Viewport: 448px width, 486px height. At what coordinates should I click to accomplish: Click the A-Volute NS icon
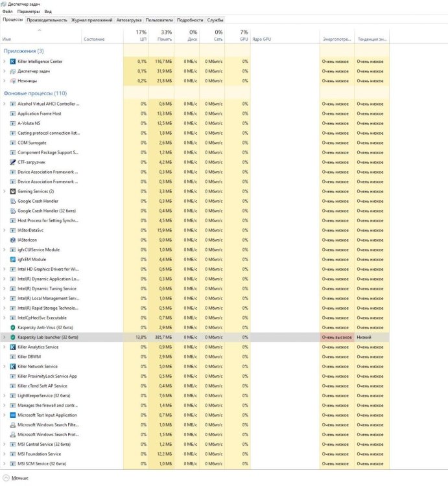13,123
